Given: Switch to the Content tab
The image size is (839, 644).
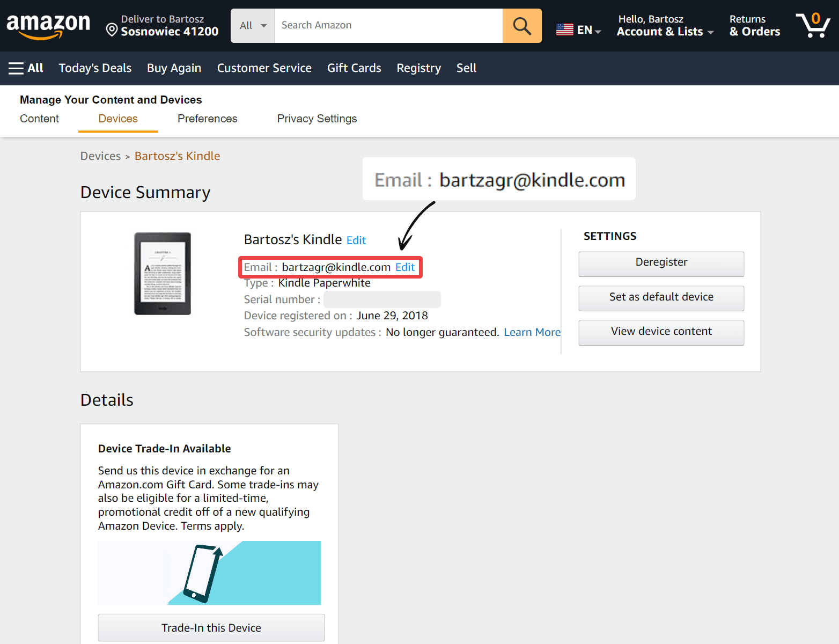Looking at the screenshot, I should pyautogui.click(x=39, y=119).
